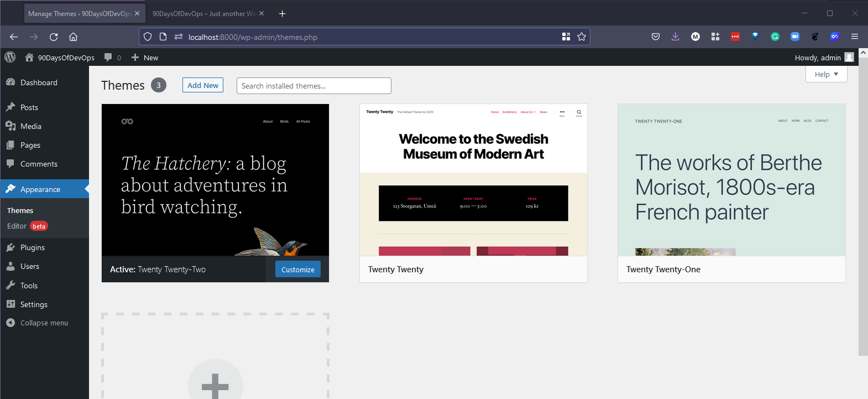Click the browser reload icon
The image size is (868, 399).
[x=54, y=37]
